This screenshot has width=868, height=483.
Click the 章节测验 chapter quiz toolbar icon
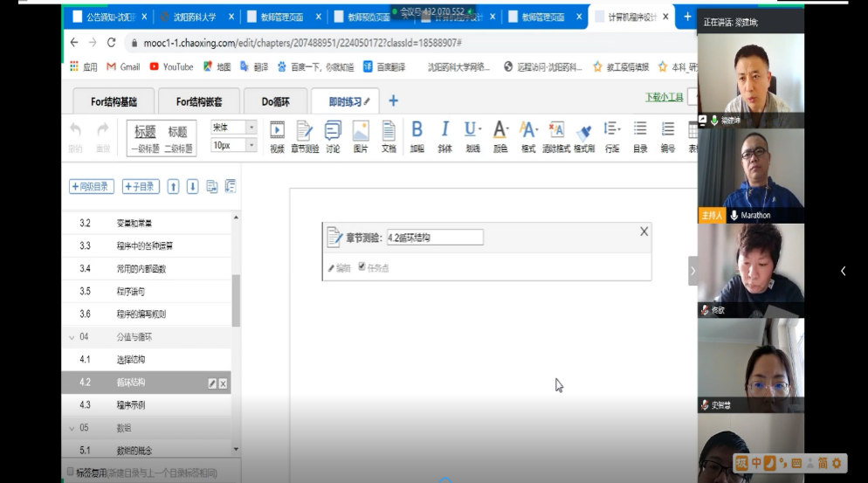pyautogui.click(x=305, y=135)
